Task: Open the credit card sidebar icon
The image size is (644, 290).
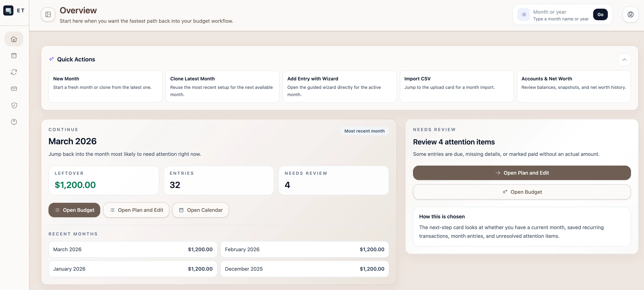Action: point(14,89)
